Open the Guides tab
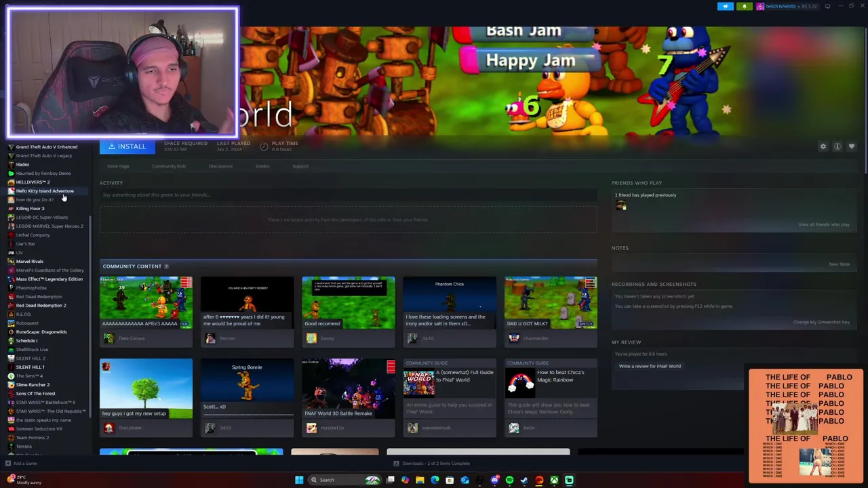Screen dimensions: 868x488 (x=262, y=166)
